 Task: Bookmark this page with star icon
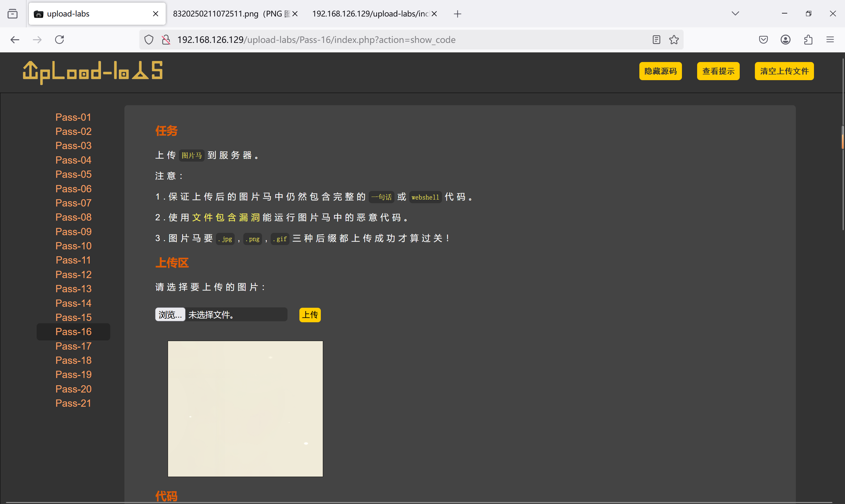[x=674, y=40]
